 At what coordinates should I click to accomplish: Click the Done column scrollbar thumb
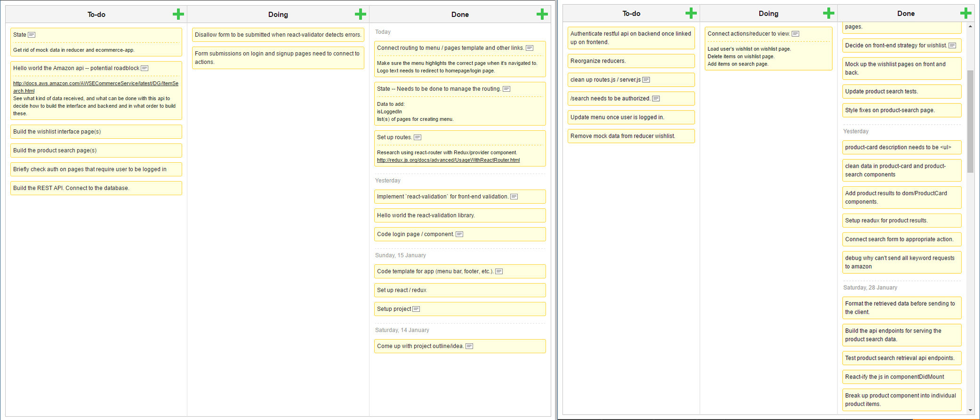click(x=970, y=121)
